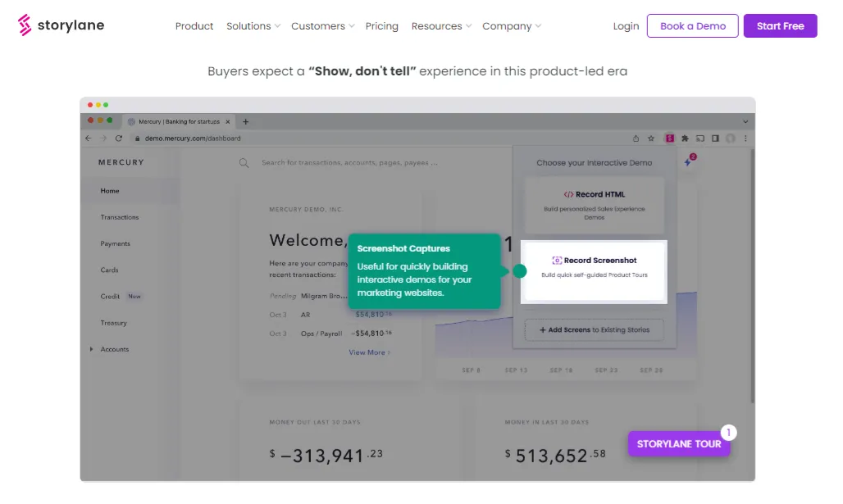Click the browser profile avatar
The width and height of the screenshot is (843, 504).
[x=730, y=138]
